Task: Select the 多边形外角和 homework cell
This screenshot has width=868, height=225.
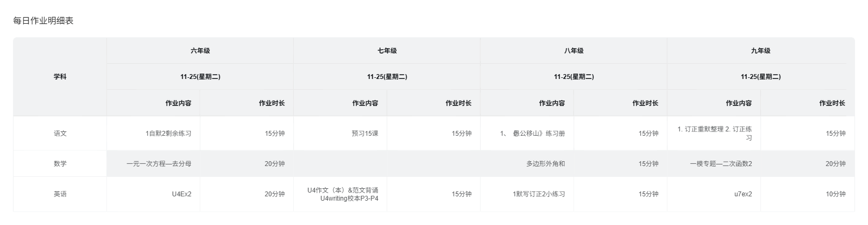Action: pos(545,164)
